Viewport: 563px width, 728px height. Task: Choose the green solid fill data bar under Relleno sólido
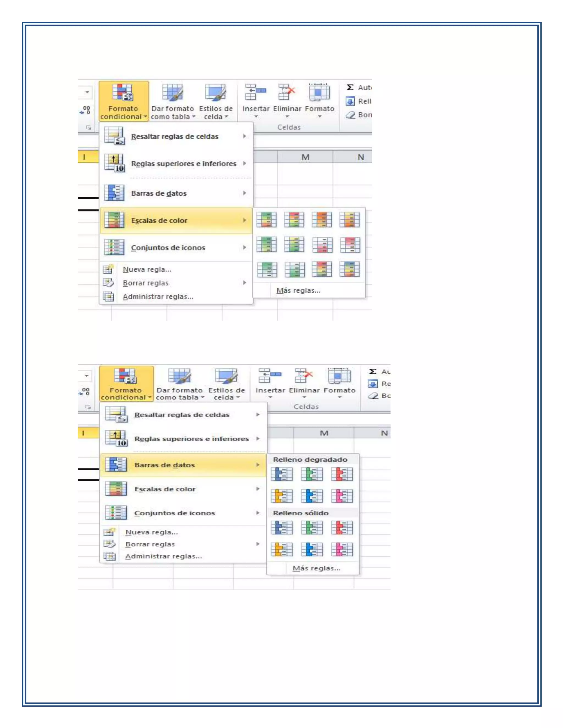(x=311, y=528)
